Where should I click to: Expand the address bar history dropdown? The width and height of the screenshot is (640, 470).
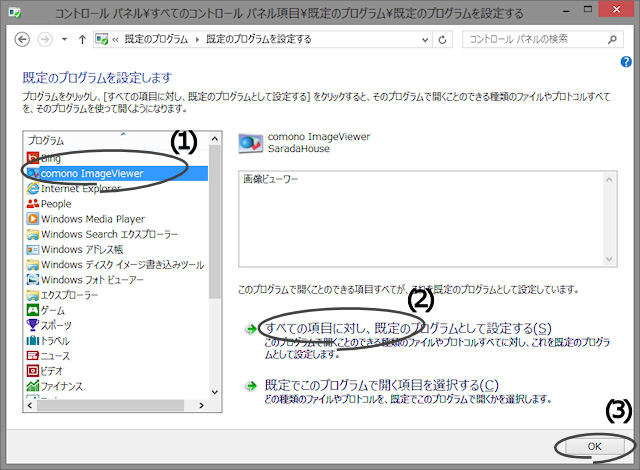pos(425,40)
